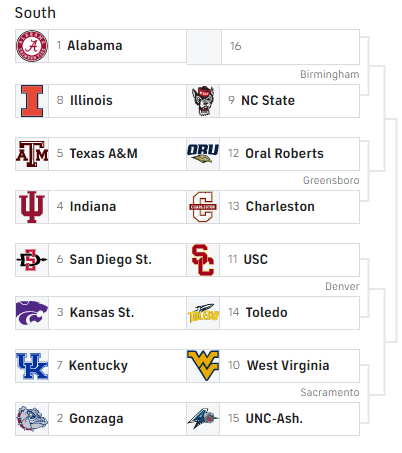Click the Illinois orange I logo
Screen dimensions: 402x453
point(32,101)
